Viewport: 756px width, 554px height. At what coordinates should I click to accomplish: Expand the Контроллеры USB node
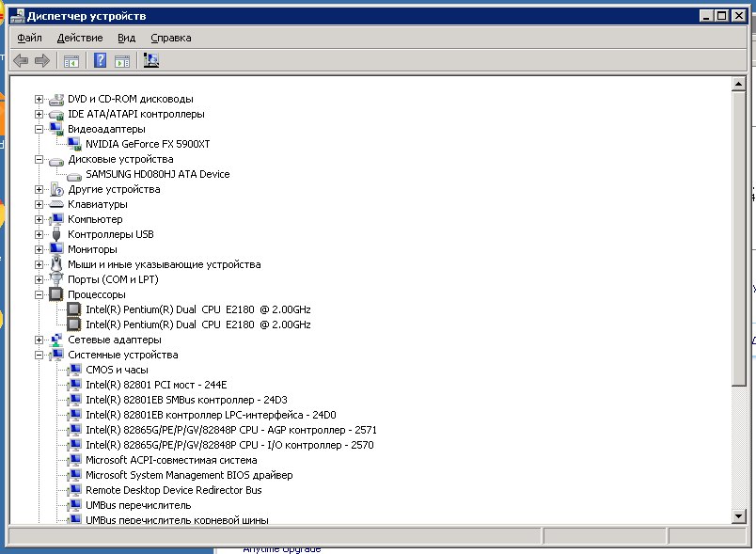point(39,235)
